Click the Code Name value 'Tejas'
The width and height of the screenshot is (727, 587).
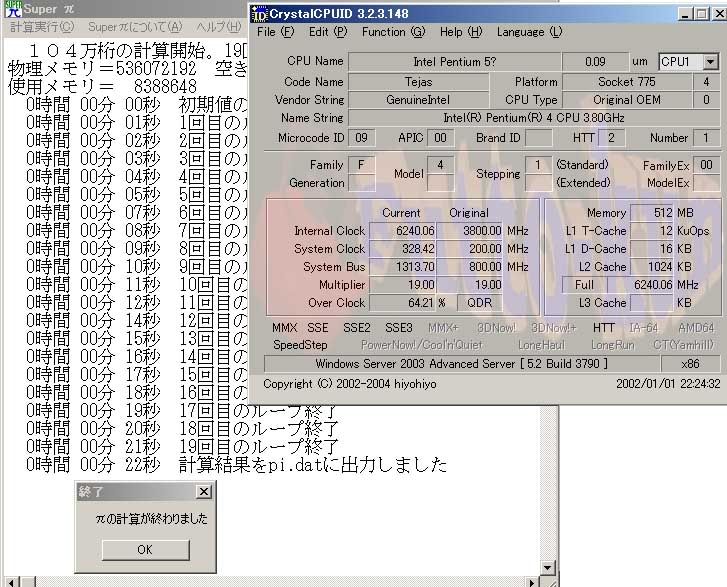click(x=419, y=82)
